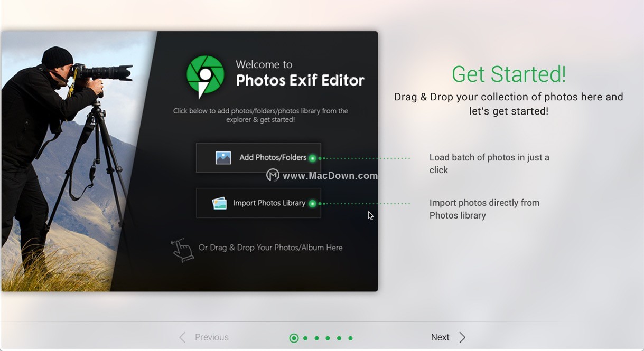Viewport: 644px width, 351px height.
Task: Click the green hotspot dot on Add Photos/Folders
Action: pos(313,158)
